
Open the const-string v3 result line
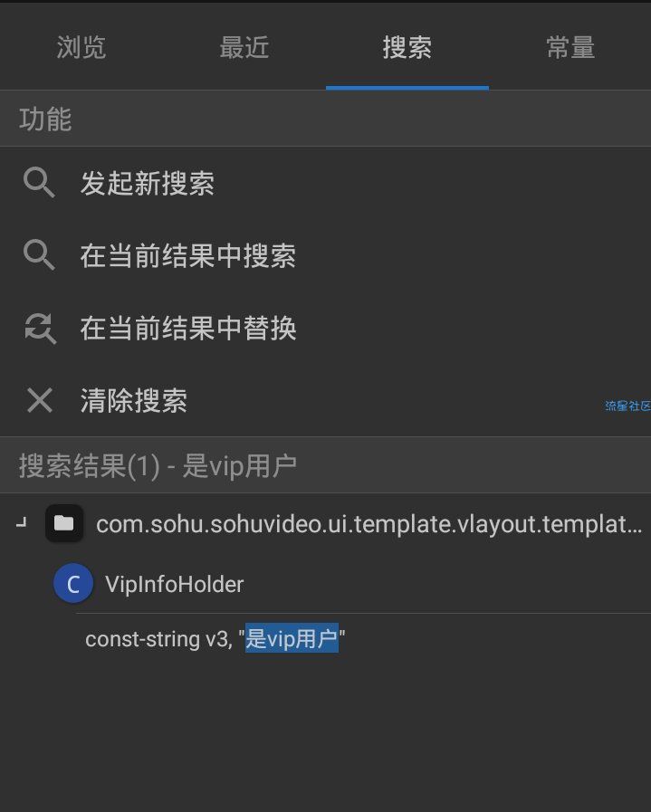click(x=215, y=638)
